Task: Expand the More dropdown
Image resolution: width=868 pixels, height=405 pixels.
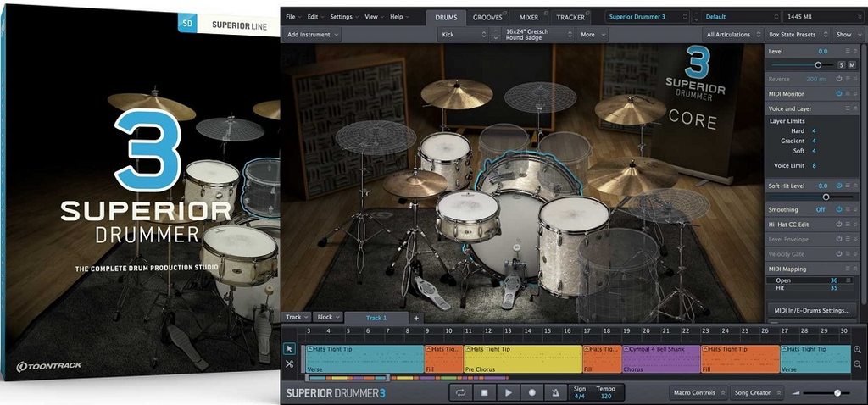Action: 593,34
